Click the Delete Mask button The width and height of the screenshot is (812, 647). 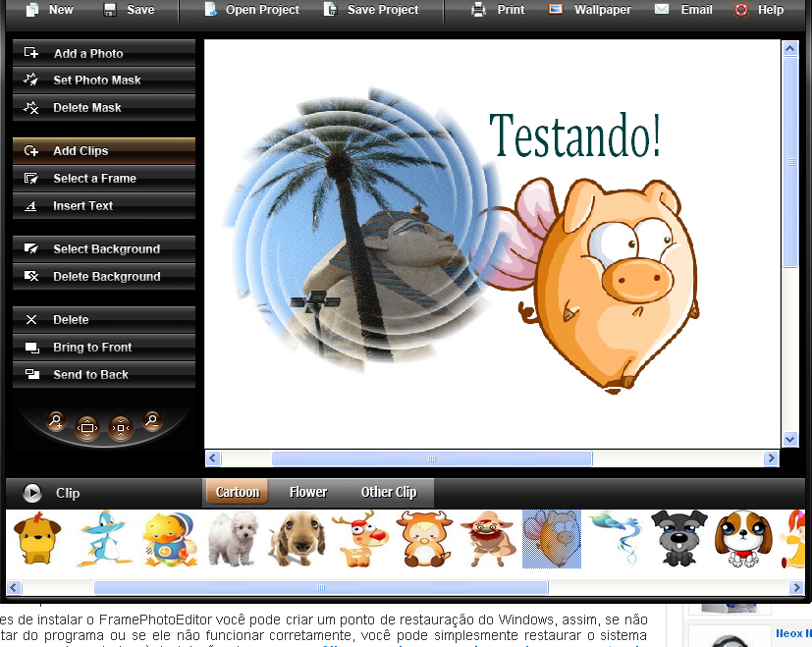[103, 107]
